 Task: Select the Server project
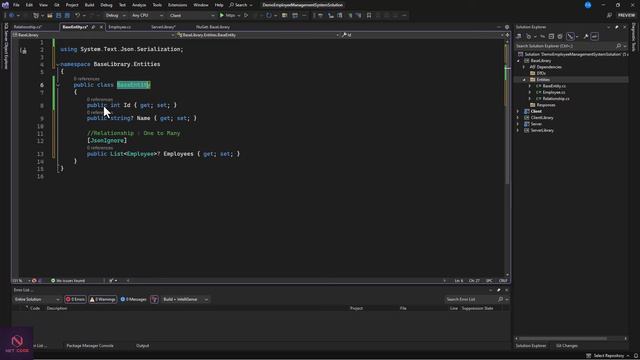[536, 124]
